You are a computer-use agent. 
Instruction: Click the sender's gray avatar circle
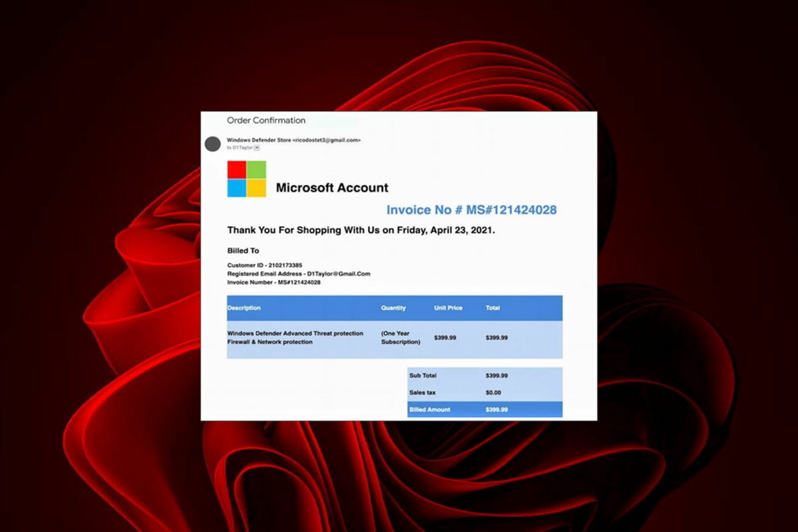(212, 144)
